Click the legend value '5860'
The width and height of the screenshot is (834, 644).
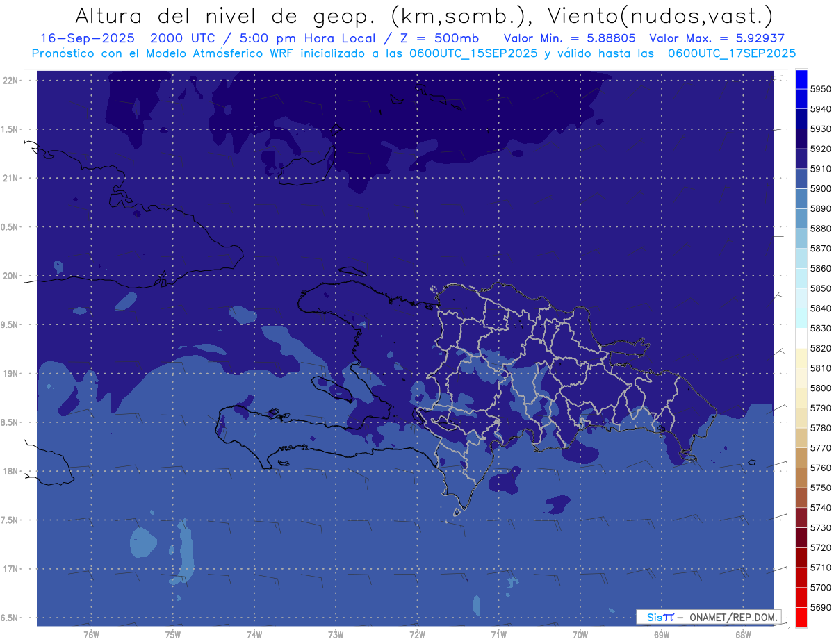click(820, 268)
